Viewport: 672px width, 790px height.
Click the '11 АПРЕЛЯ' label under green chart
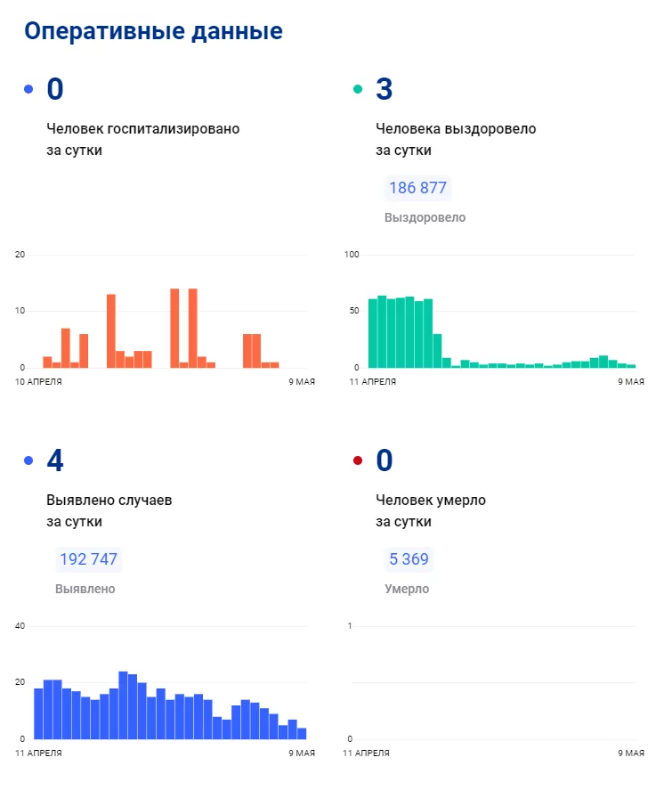click(x=373, y=382)
